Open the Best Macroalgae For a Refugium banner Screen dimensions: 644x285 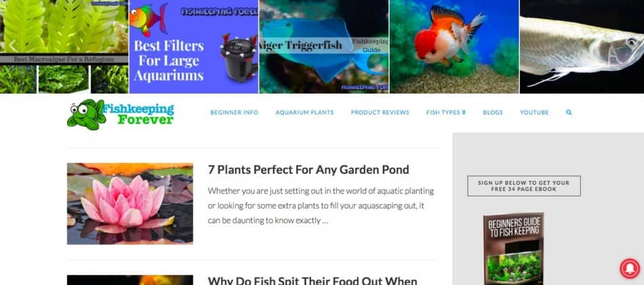64,47
